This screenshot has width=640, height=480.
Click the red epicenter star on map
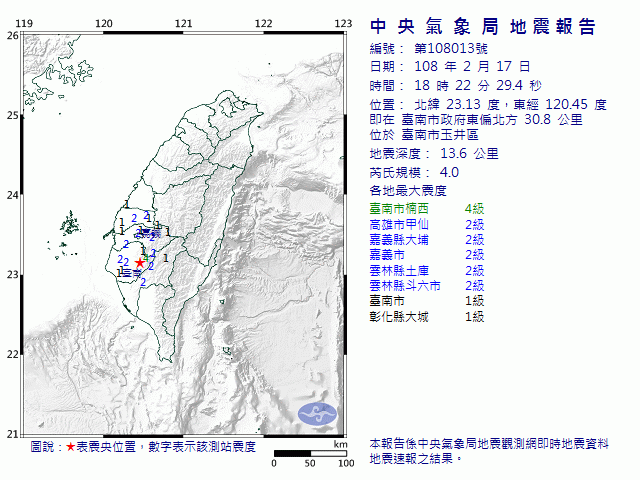[140, 263]
